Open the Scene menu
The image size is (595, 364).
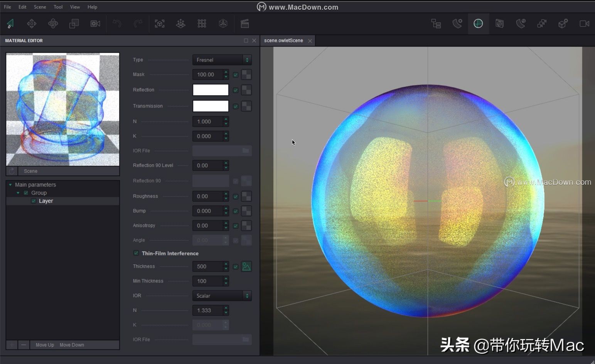(40, 7)
